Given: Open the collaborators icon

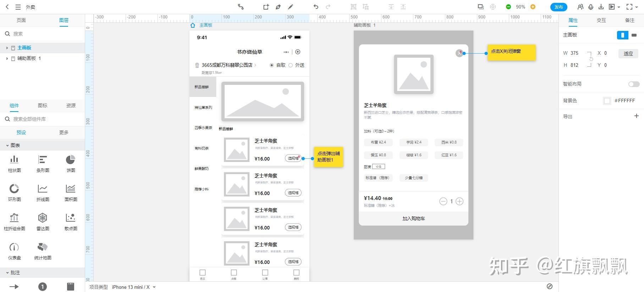Looking at the screenshot, I should (x=580, y=7).
